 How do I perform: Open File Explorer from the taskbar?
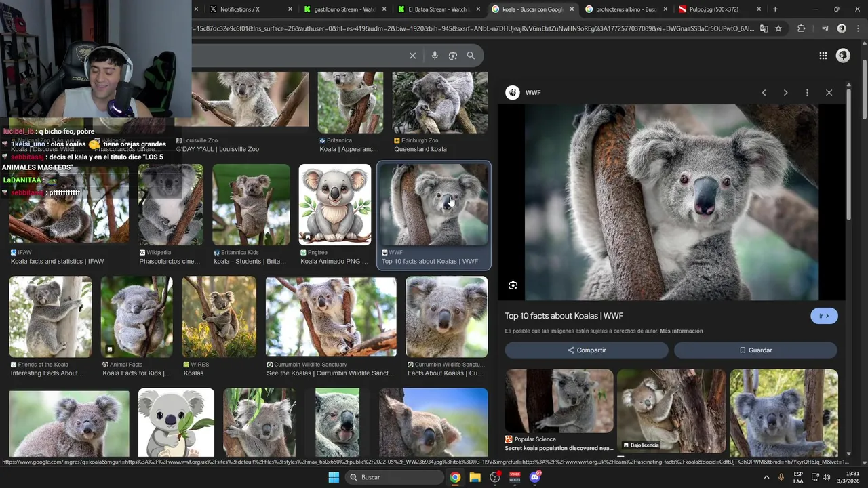475,477
